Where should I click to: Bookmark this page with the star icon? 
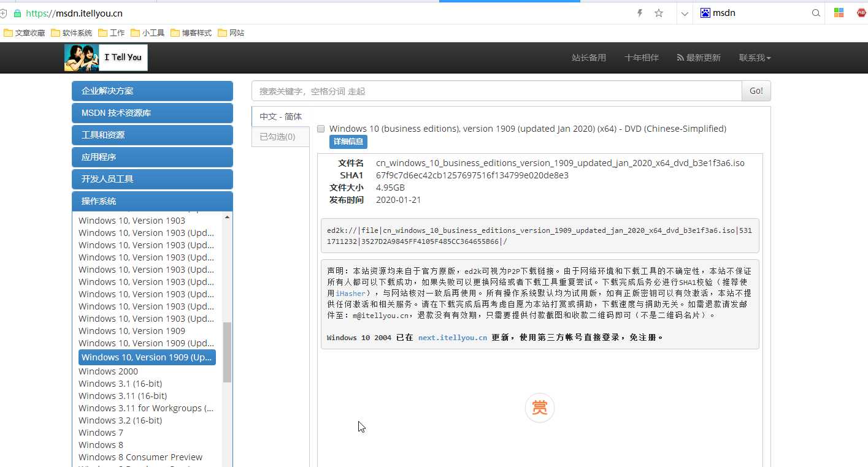(659, 13)
